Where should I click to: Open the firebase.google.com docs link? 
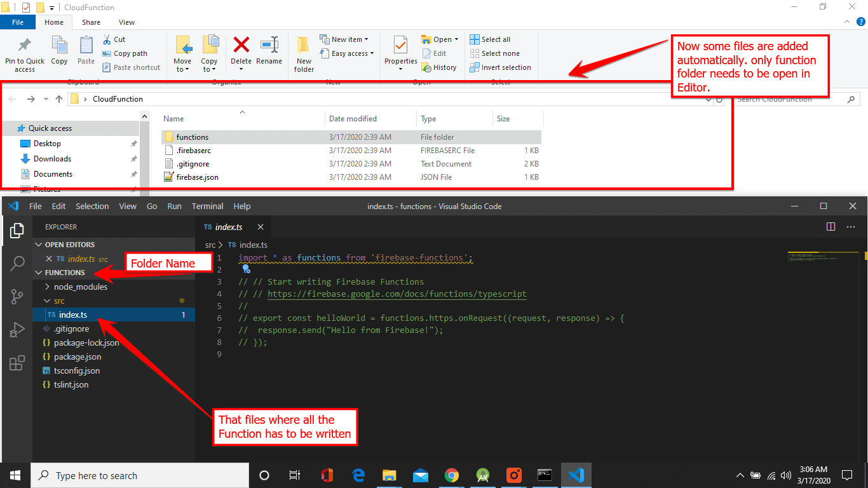coord(397,294)
